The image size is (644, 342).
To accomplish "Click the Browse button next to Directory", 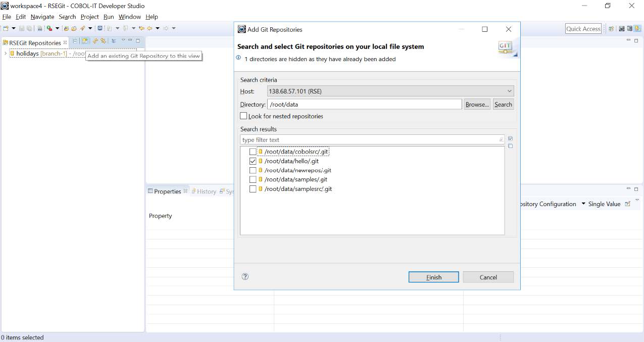I will pyautogui.click(x=476, y=104).
